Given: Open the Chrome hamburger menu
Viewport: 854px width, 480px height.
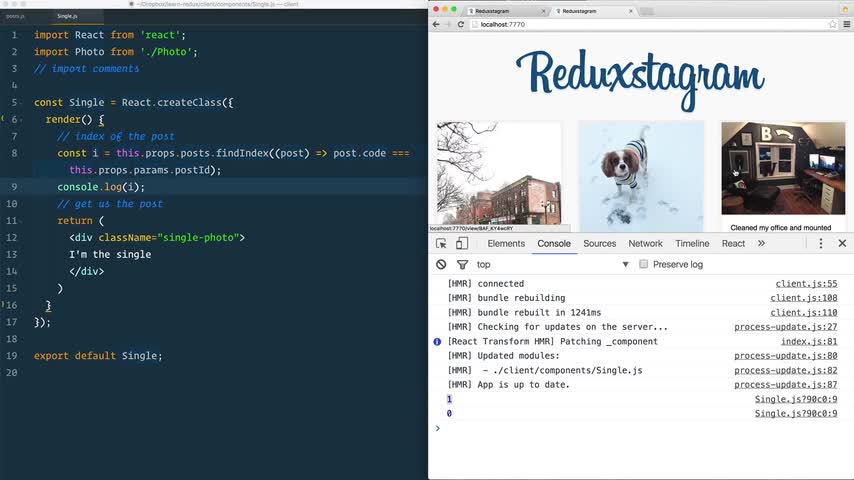Looking at the screenshot, I should (846, 25).
